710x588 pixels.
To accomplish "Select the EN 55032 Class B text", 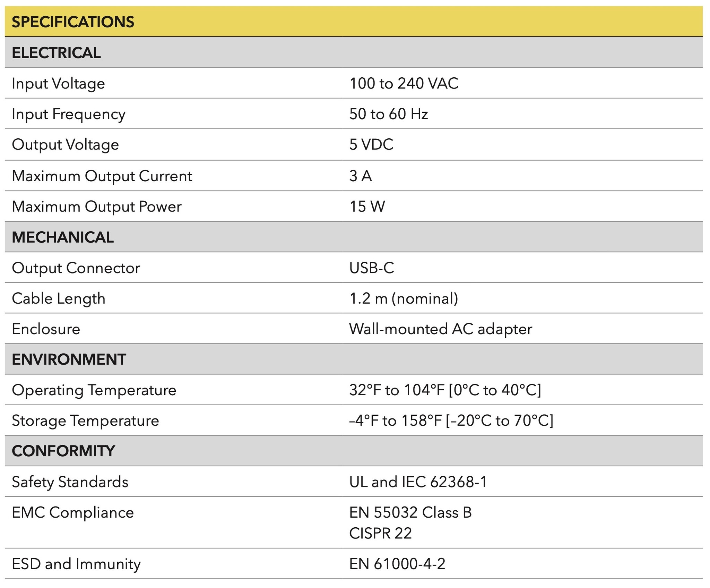I will (410, 512).
